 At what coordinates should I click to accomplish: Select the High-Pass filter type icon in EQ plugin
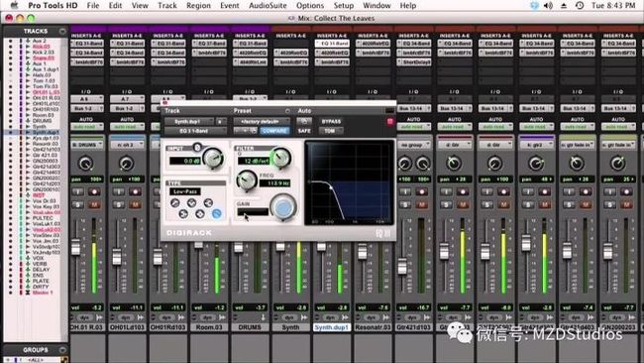tap(175, 202)
